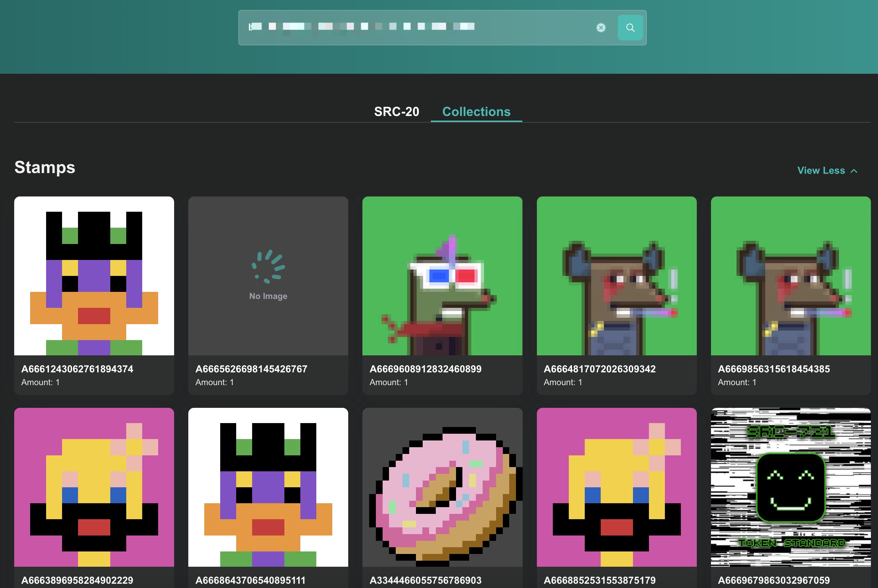Open pink blonde stamp A6663896958284902229 image
Viewport: 878px width, 588px height.
[x=94, y=488]
